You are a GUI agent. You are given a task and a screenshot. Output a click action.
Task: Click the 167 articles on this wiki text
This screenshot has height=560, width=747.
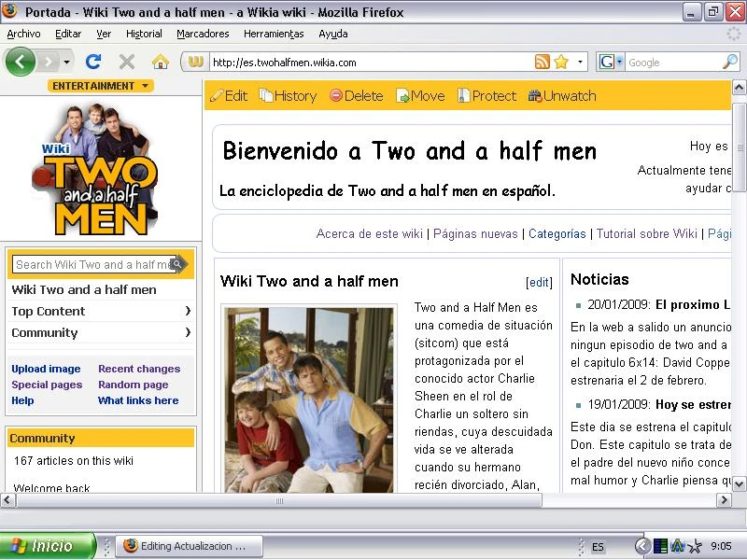pyautogui.click(x=74, y=461)
